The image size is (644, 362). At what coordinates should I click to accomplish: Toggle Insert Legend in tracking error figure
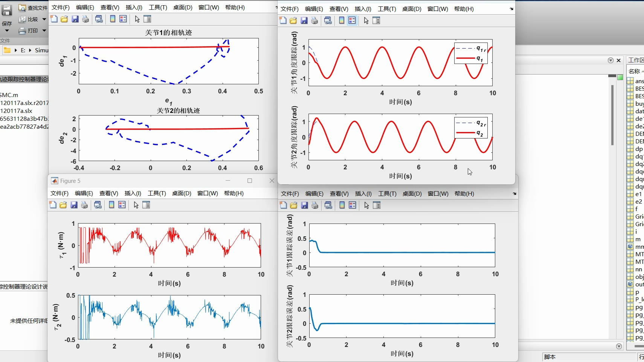[353, 205]
